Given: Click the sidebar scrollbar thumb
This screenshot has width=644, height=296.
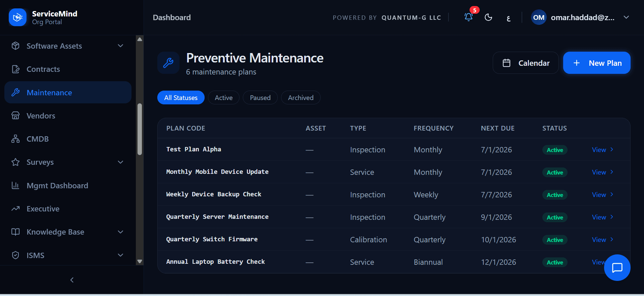Looking at the screenshot, I should 140,129.
